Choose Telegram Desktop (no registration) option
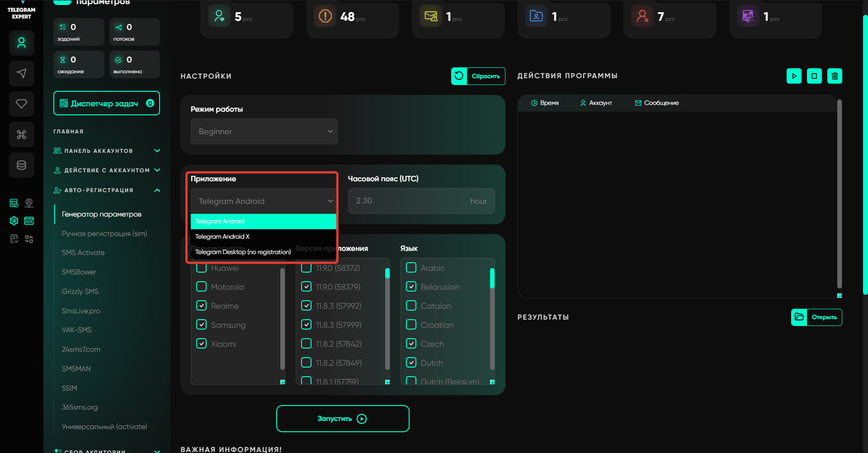 click(243, 252)
